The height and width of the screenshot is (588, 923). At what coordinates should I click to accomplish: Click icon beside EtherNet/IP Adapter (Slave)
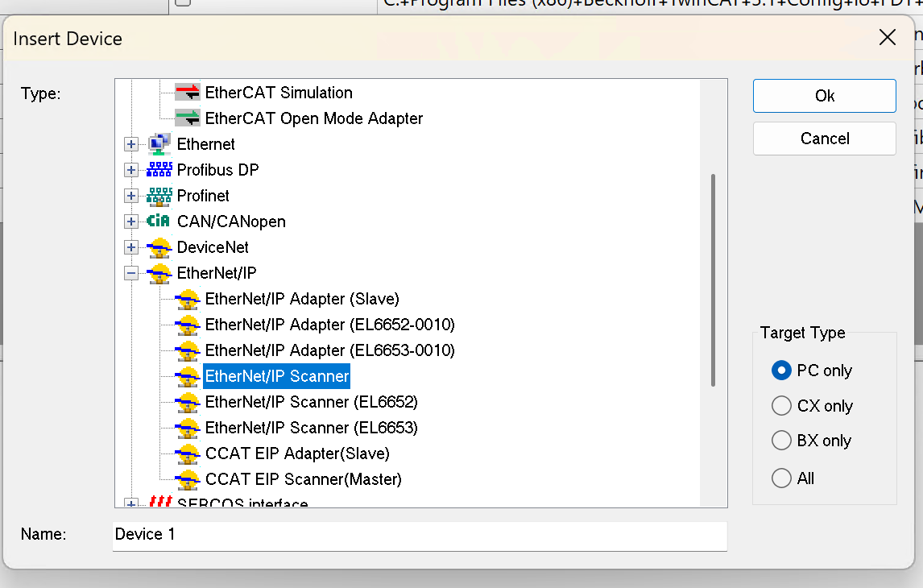(188, 300)
